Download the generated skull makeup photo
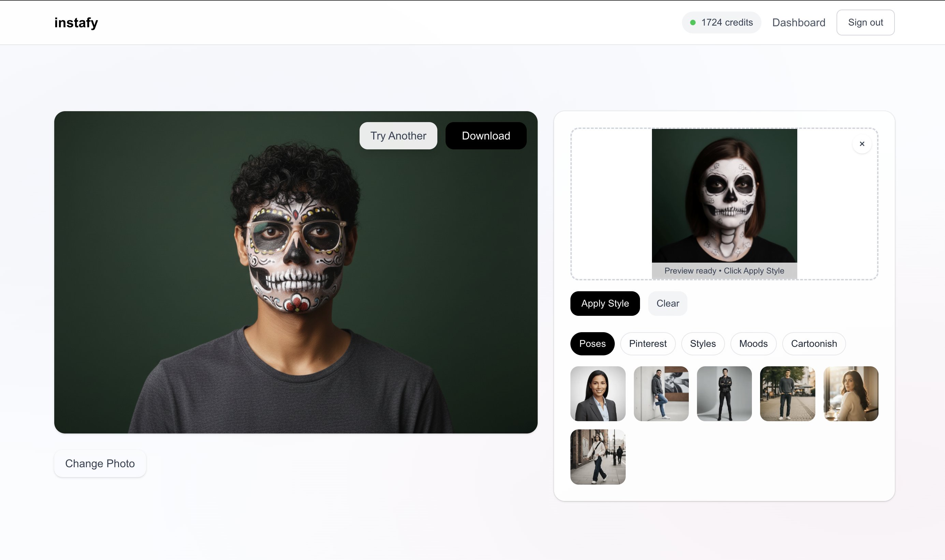Screen dimensions: 945x560 click(x=486, y=136)
